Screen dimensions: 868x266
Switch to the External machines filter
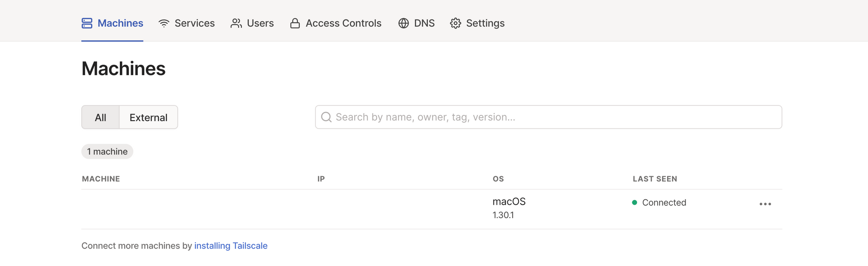click(x=148, y=117)
